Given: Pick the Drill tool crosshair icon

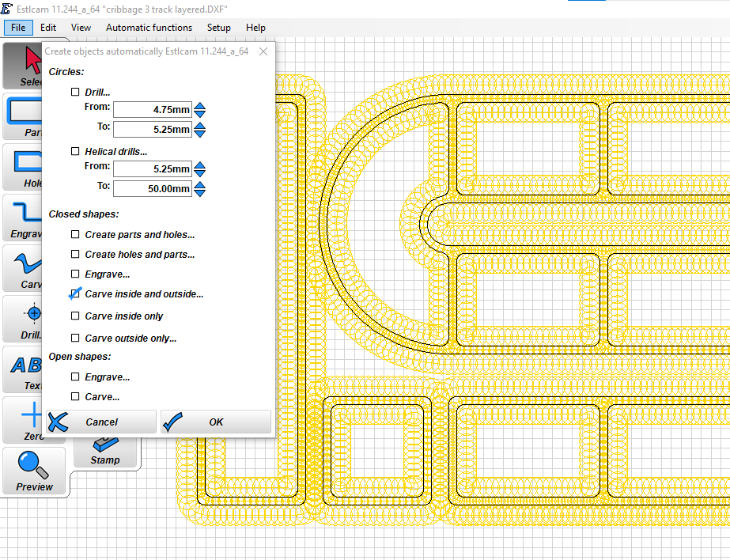Looking at the screenshot, I should 22,319.
